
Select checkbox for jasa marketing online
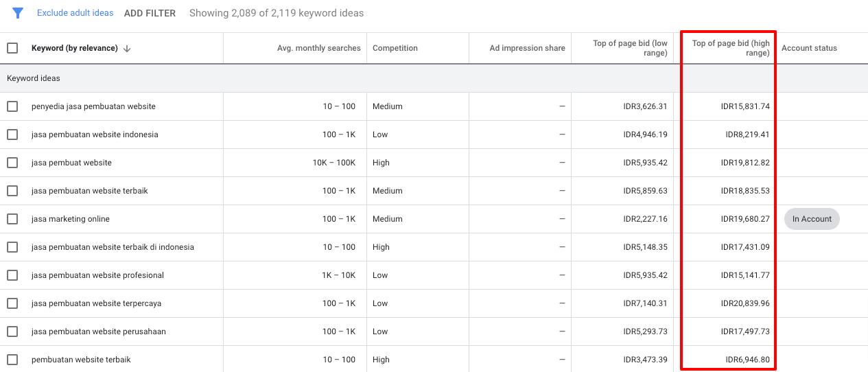tap(12, 219)
